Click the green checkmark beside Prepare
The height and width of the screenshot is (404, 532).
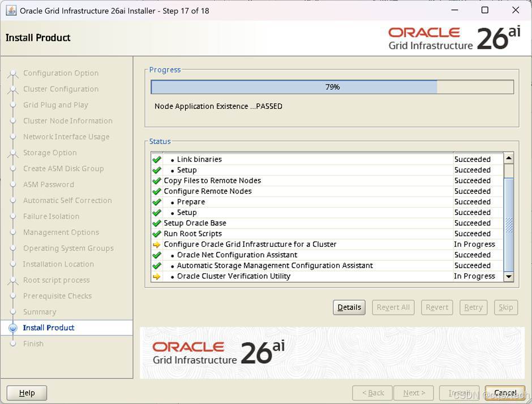pos(156,202)
